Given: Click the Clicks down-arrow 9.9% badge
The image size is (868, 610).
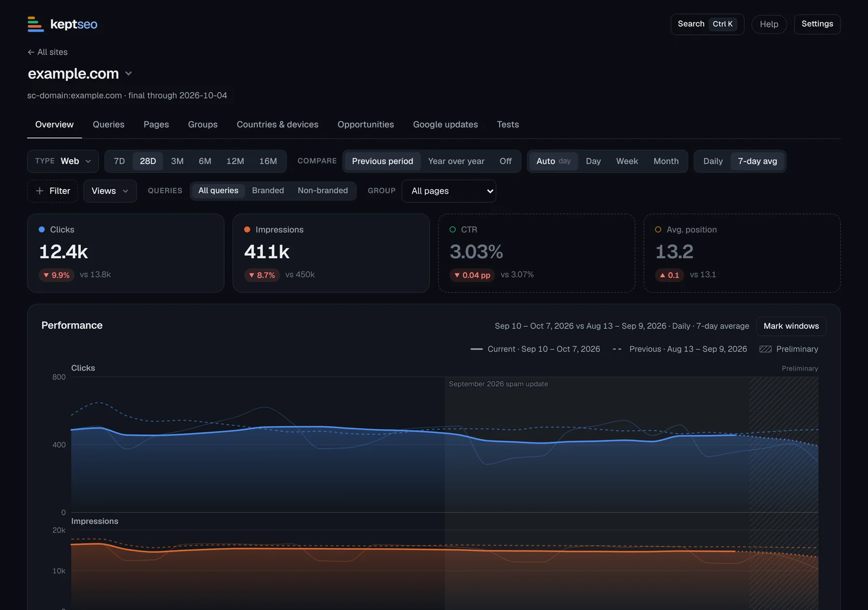Looking at the screenshot, I should coord(56,275).
